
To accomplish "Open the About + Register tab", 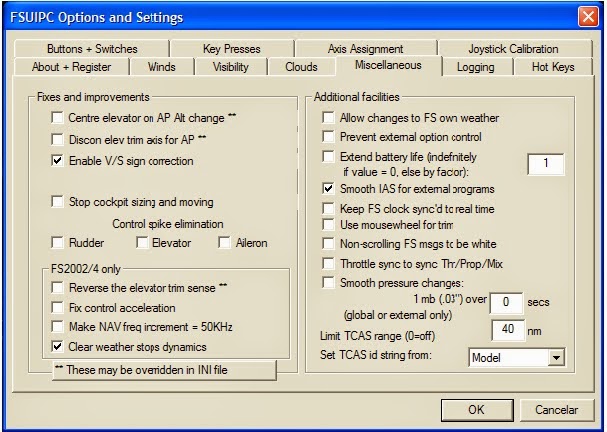I will [72, 67].
